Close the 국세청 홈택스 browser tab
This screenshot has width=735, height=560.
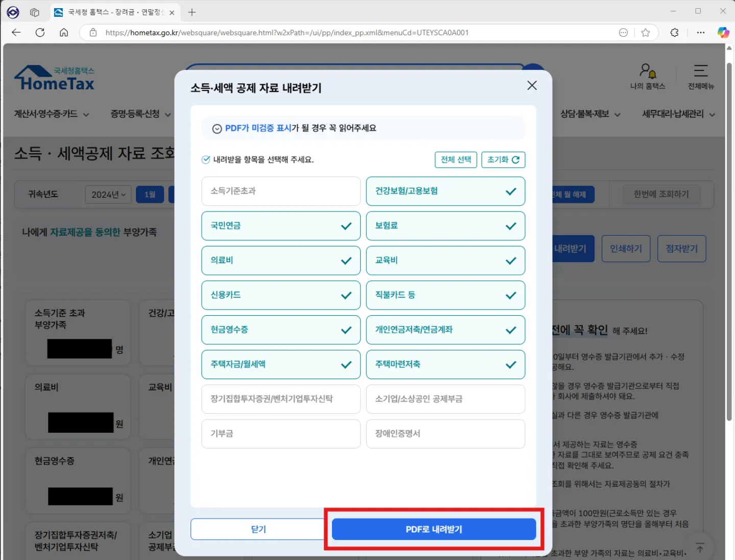coord(172,13)
